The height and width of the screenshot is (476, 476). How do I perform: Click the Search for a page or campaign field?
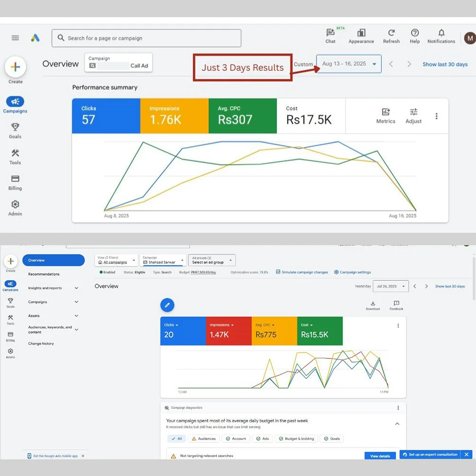[x=147, y=38]
